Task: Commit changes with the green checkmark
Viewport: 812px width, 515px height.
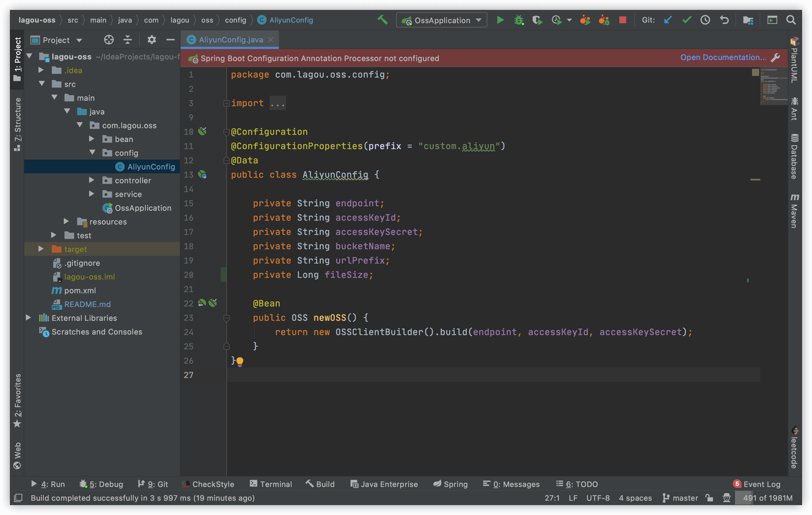Action: pyautogui.click(x=687, y=20)
